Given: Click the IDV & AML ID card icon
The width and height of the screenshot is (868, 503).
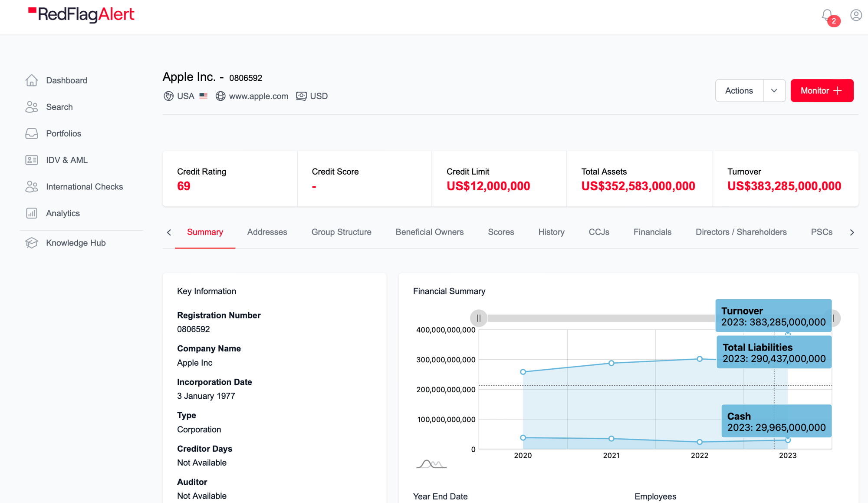Looking at the screenshot, I should click(x=32, y=160).
